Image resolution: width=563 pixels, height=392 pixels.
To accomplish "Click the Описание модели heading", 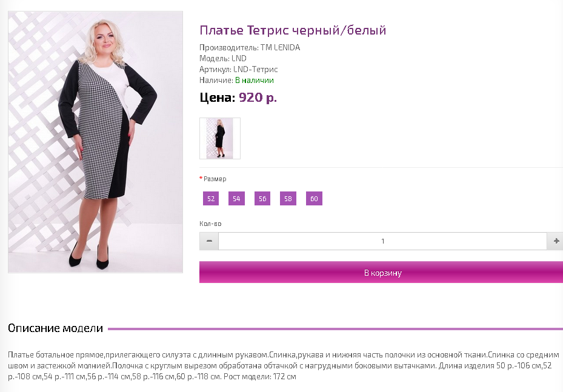I will click(x=55, y=328).
